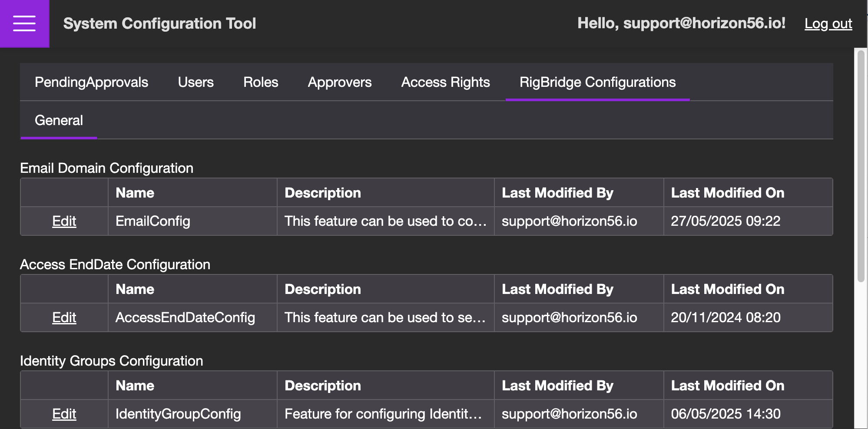Click Last Modified On header in Access EndDate table

727,289
